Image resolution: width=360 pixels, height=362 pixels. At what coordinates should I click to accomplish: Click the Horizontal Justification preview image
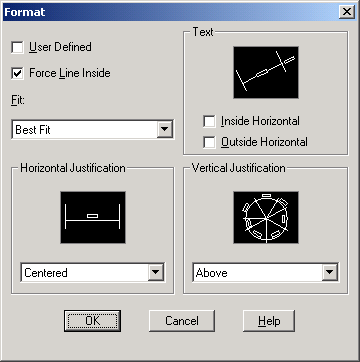[93, 217]
